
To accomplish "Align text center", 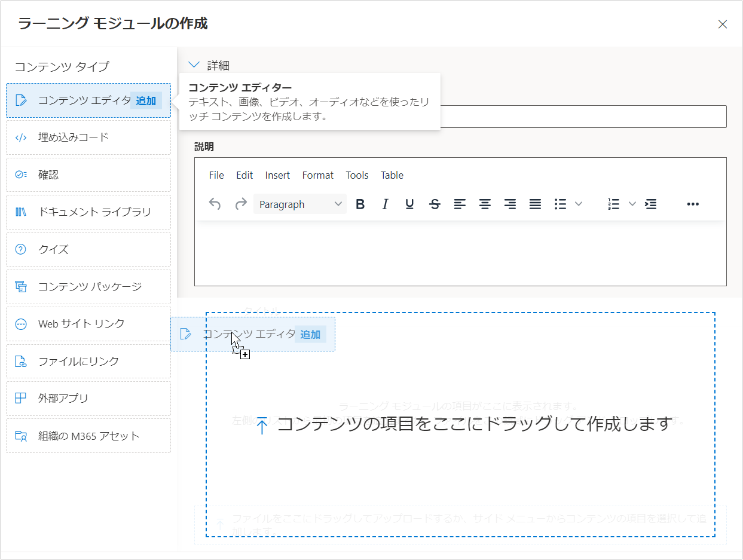I will click(485, 204).
